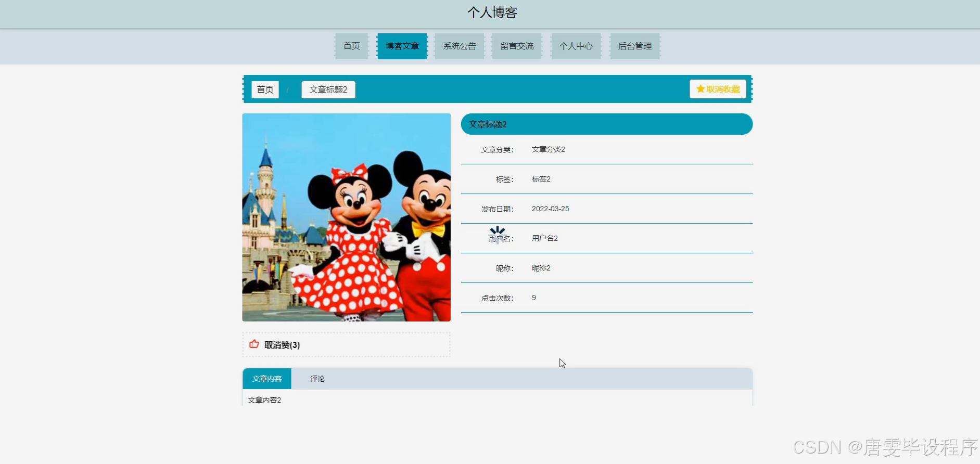Click the 昵称: label
Image resolution: width=980 pixels, height=464 pixels.
pyautogui.click(x=504, y=268)
